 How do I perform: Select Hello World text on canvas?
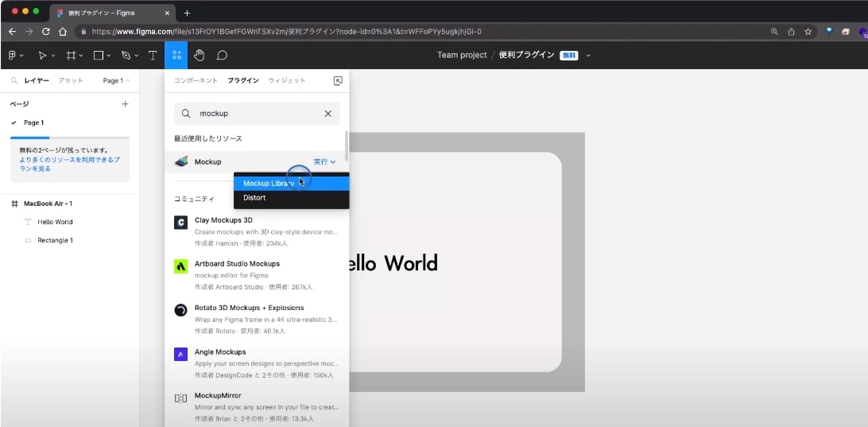(393, 262)
